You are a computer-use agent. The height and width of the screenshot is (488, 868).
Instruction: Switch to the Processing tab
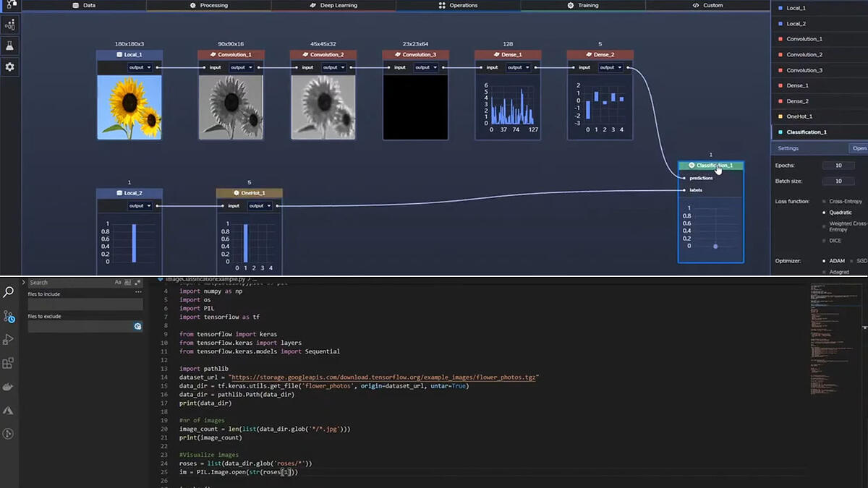point(208,5)
